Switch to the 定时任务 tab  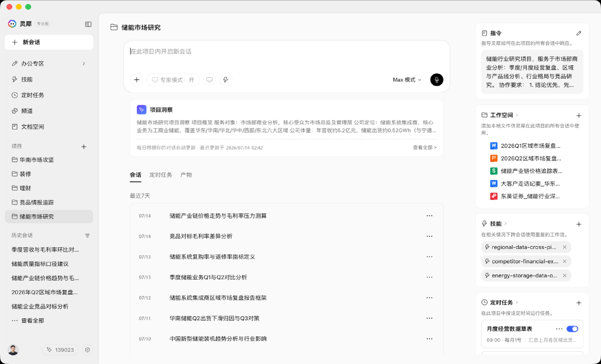pos(161,174)
